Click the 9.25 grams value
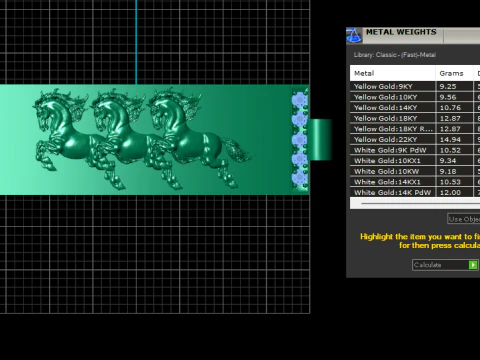The width and height of the screenshot is (480, 360). click(448, 87)
